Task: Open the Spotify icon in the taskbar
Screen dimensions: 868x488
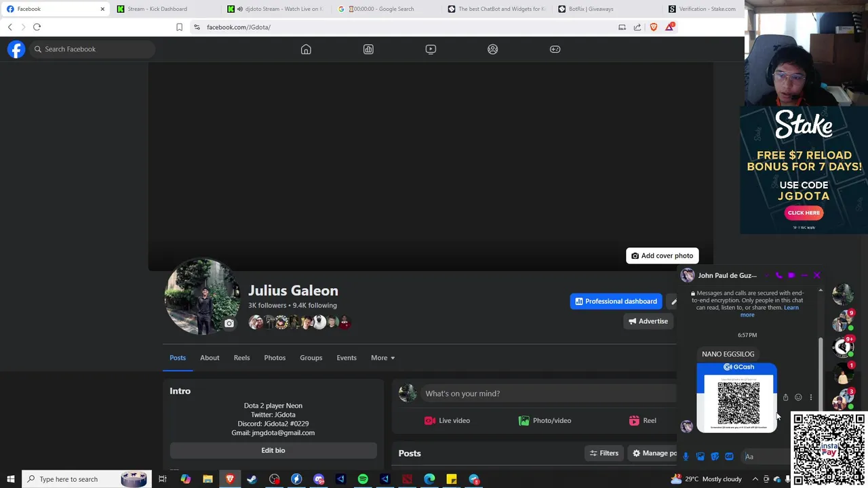Action: (363, 479)
